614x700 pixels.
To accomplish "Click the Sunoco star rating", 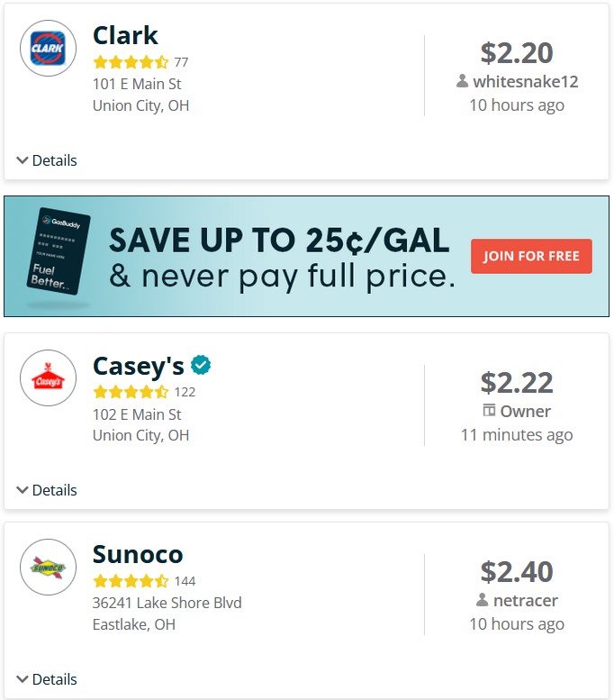I will (131, 581).
